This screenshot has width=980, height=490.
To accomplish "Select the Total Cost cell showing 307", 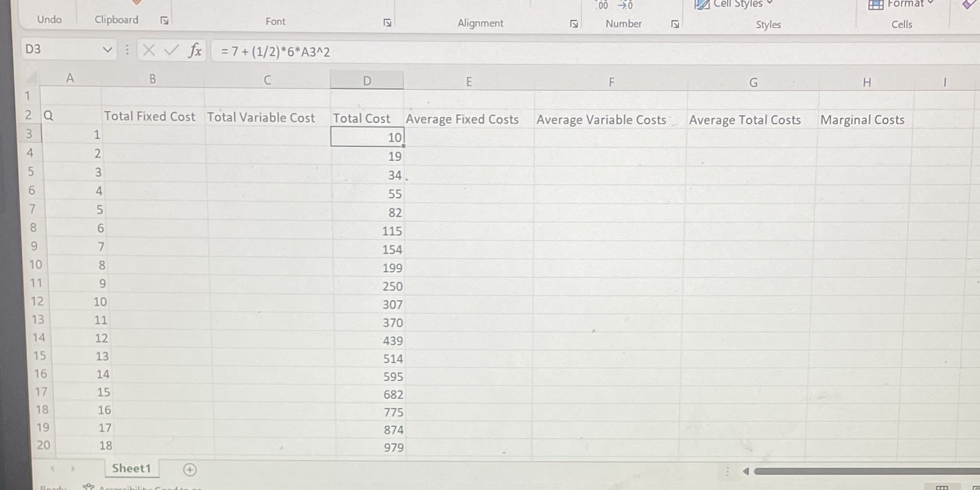I will tap(370, 304).
